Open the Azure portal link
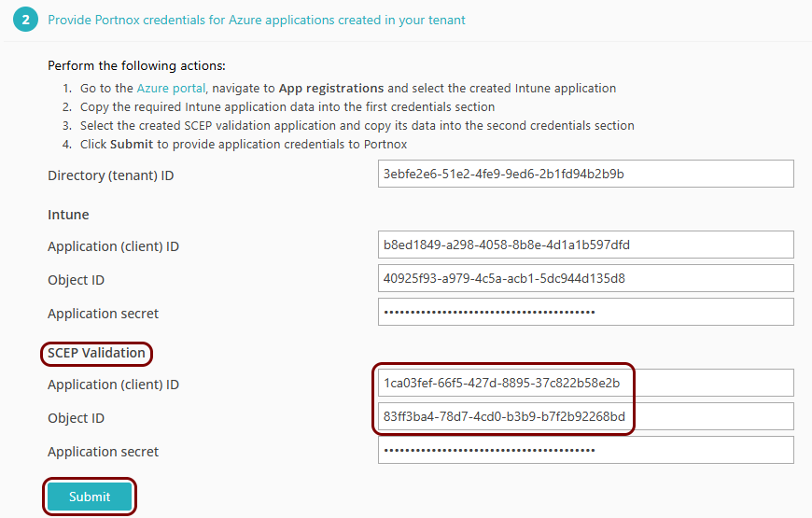The width and height of the screenshot is (812, 518). click(171, 88)
